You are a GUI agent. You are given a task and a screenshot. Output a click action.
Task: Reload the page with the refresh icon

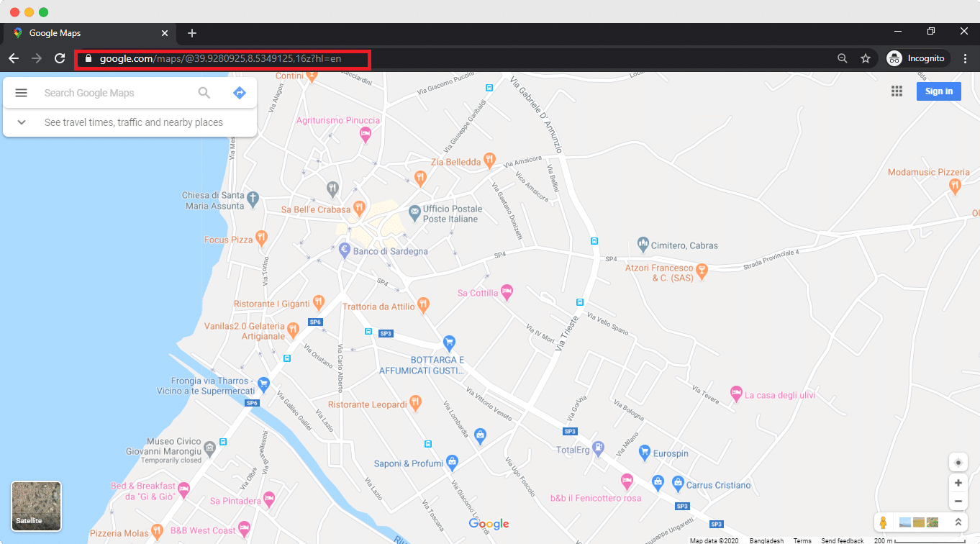pyautogui.click(x=60, y=58)
